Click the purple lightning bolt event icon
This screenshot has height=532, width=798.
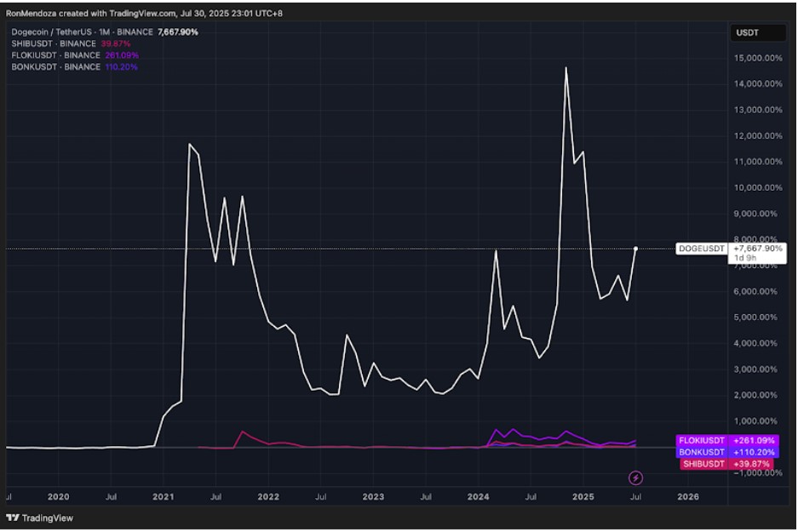click(x=635, y=478)
